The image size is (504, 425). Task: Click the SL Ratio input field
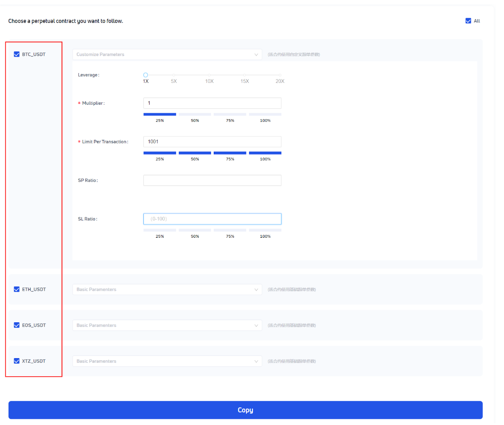pyautogui.click(x=212, y=219)
